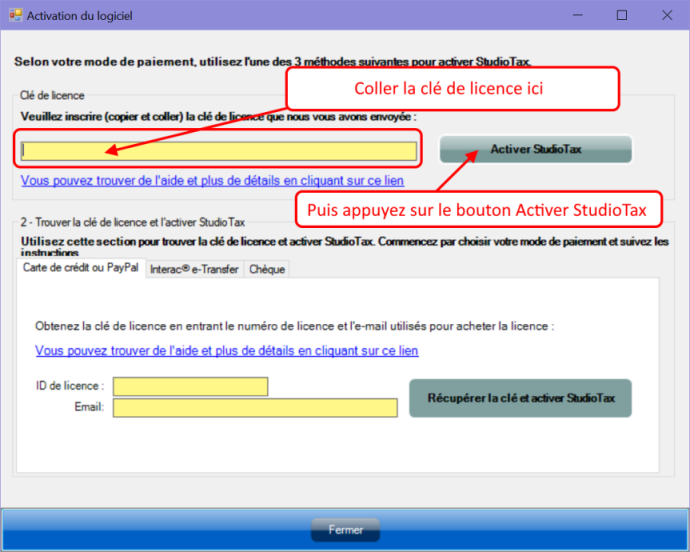Focus the Email input field
This screenshot has width=690, height=552.
(x=255, y=408)
